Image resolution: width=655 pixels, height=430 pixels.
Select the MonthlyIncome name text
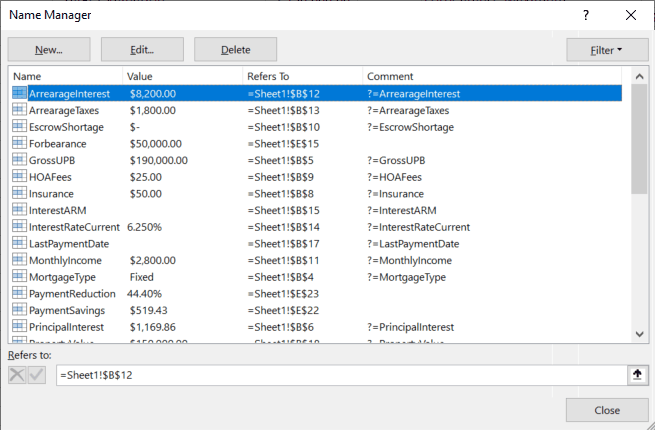point(65,261)
